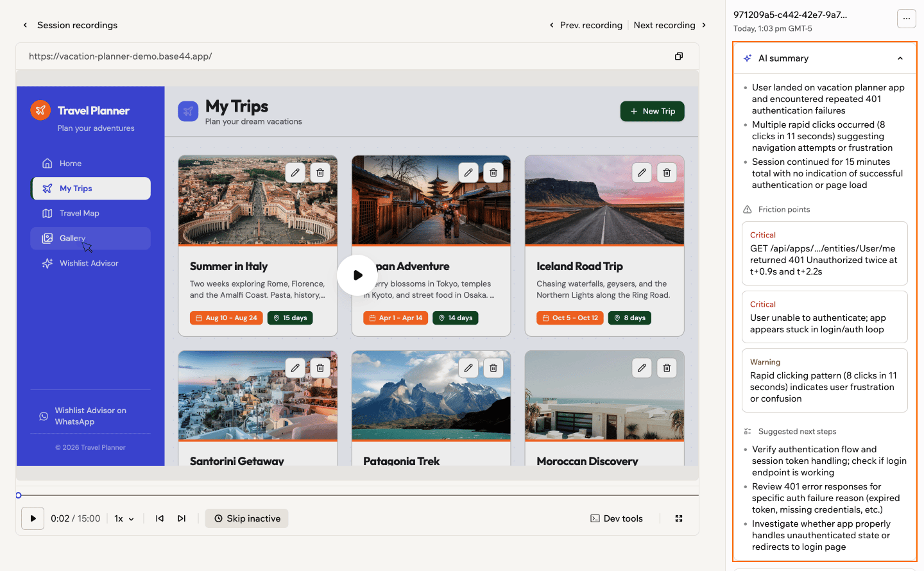924x571 pixels.
Task: Click the copy URL icon
Action: pos(679,56)
